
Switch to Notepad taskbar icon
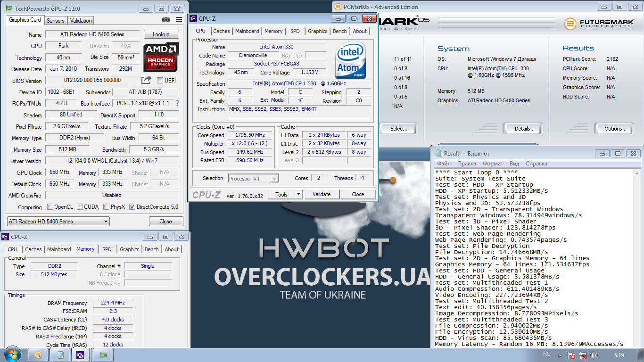coord(60,355)
